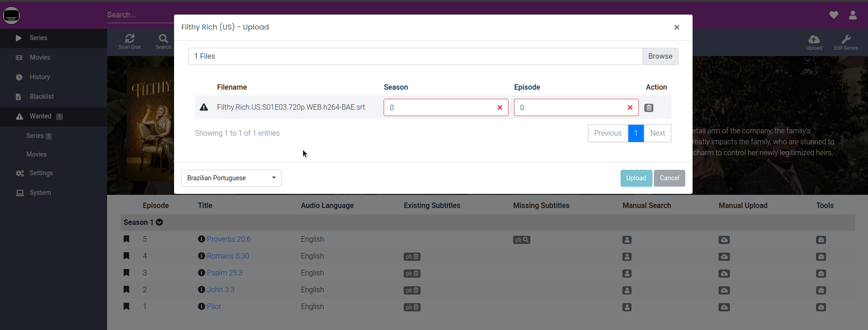
Task: Toggle monitored bookmark for episode 1
Action: 127,307
